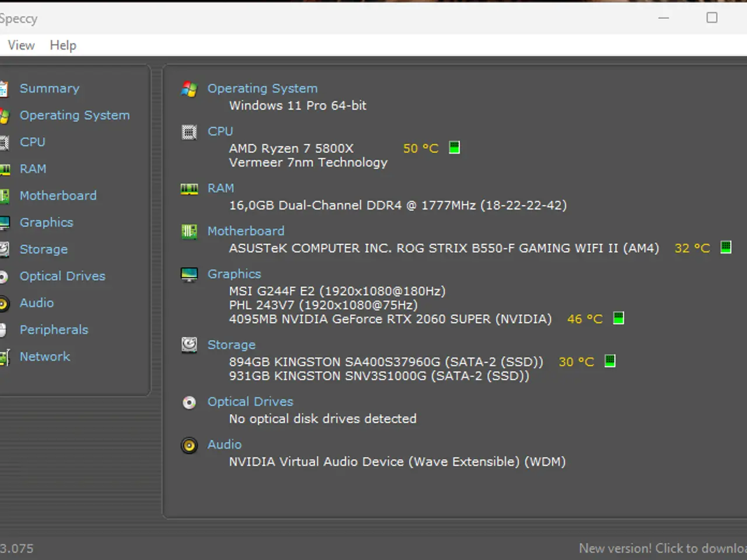This screenshot has width=747, height=560.
Task: Select Operating System in the sidebar
Action: pos(75,116)
